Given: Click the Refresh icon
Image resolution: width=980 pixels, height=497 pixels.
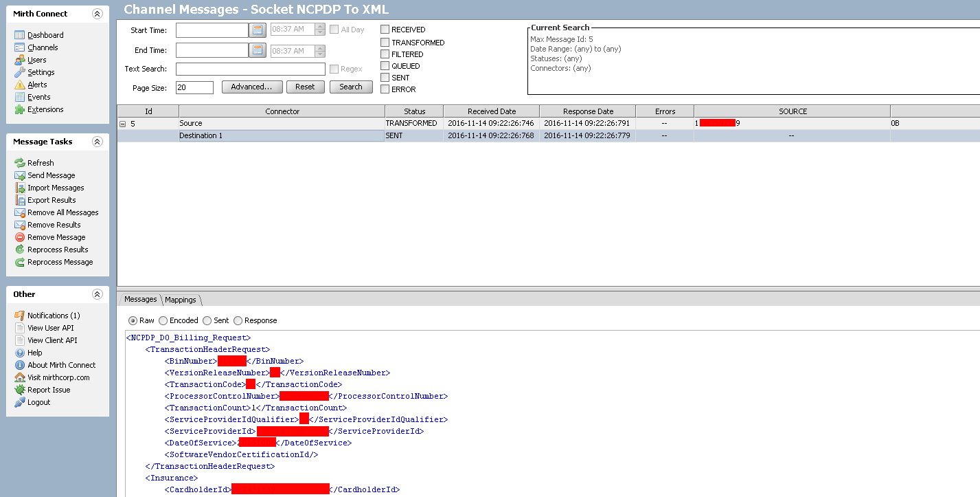Looking at the screenshot, I should [x=20, y=163].
